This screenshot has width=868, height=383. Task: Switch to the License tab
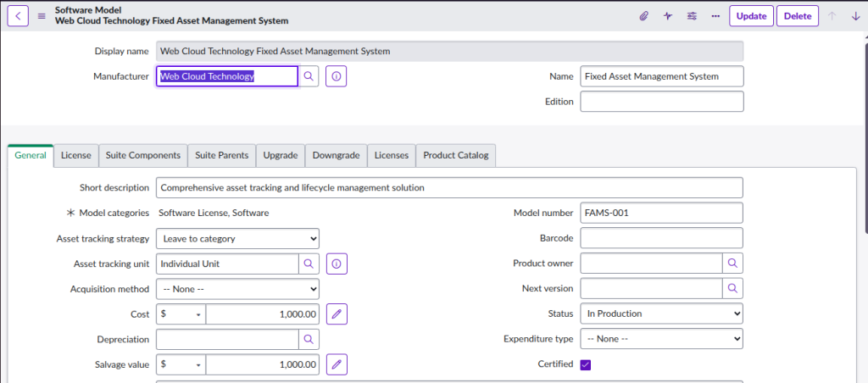coord(75,156)
